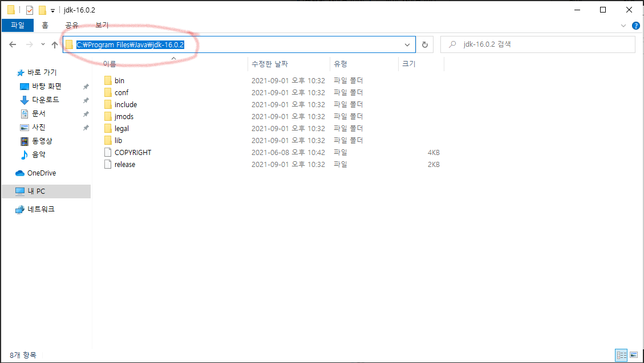The height and width of the screenshot is (363, 644).
Task: Expand the ribbon with the chevron
Action: 623,26
